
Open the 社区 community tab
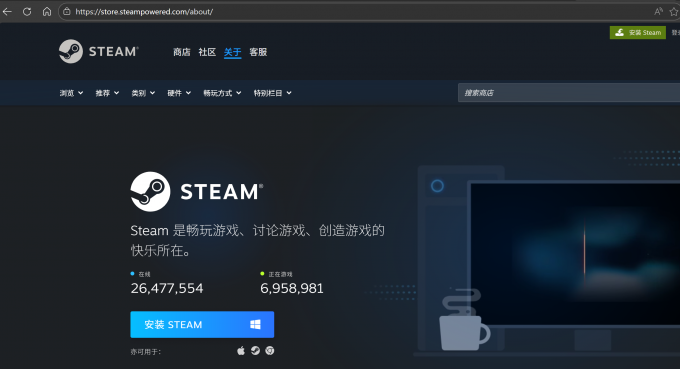(207, 52)
